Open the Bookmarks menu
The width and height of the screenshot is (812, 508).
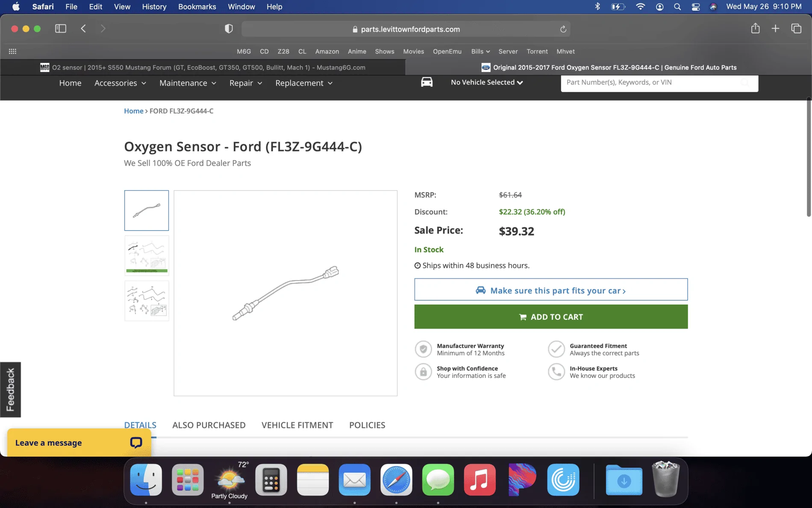point(197,7)
